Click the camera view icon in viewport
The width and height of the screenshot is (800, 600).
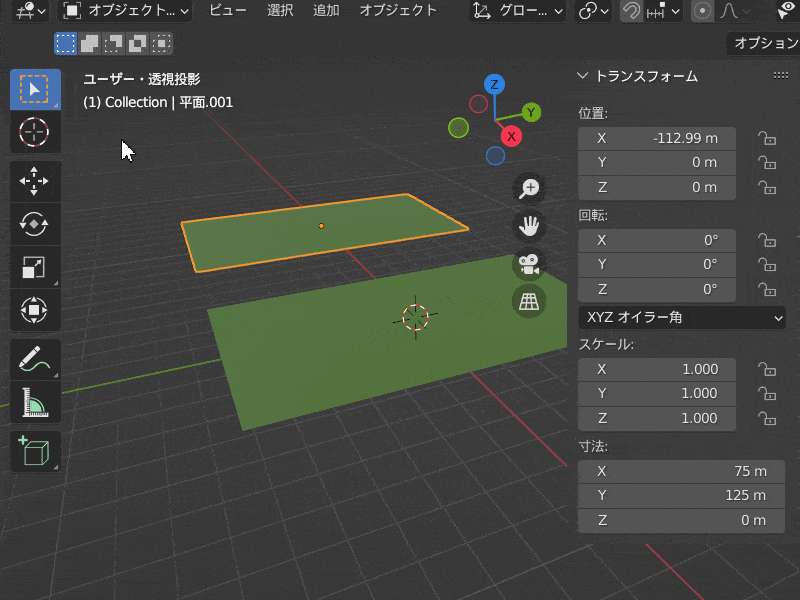(529, 264)
